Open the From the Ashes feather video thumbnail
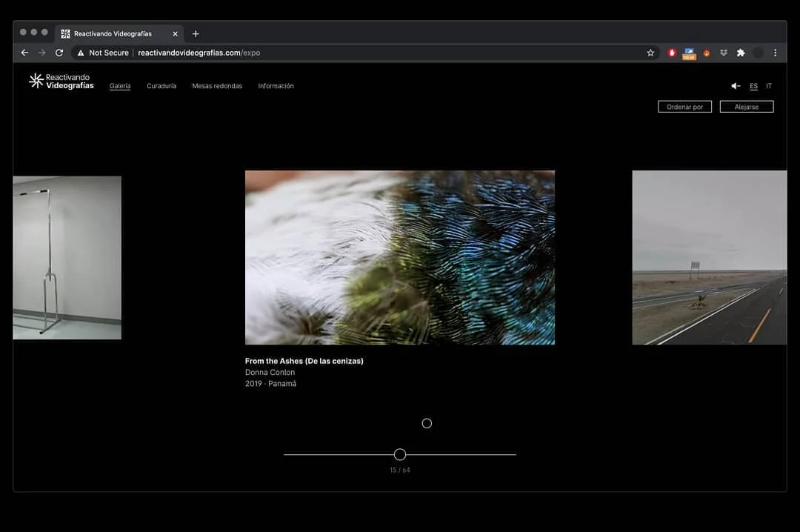Viewport: 800px width, 532px height. [400, 257]
